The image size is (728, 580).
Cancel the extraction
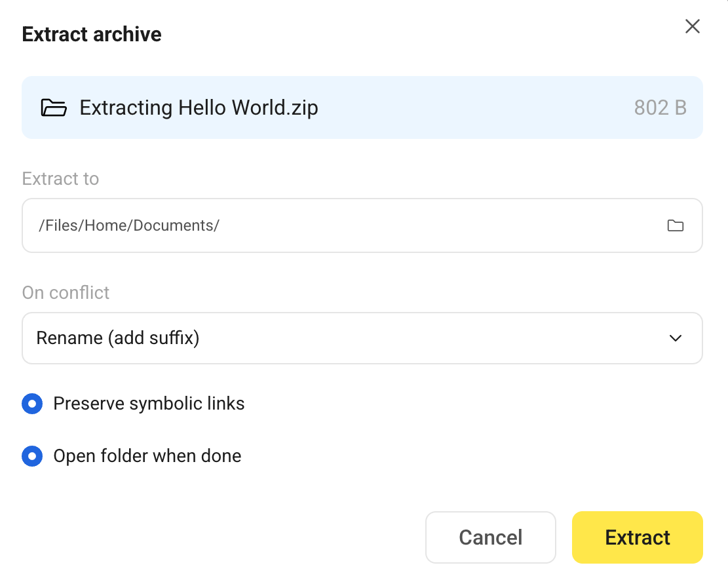tap(491, 537)
